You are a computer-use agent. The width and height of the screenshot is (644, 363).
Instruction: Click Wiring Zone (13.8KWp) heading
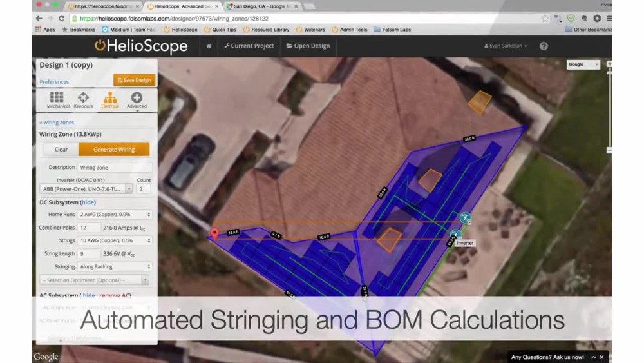point(70,134)
